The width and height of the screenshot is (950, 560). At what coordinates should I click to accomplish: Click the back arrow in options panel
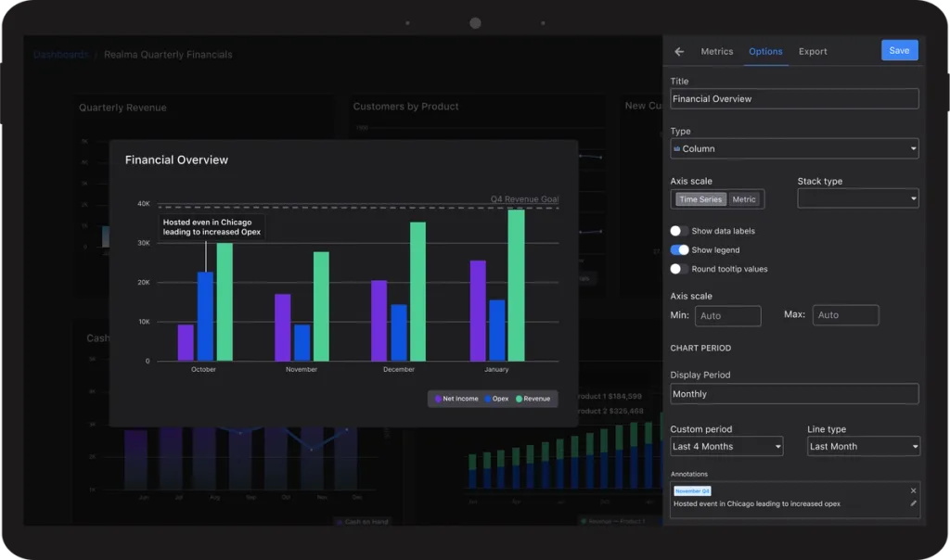679,52
